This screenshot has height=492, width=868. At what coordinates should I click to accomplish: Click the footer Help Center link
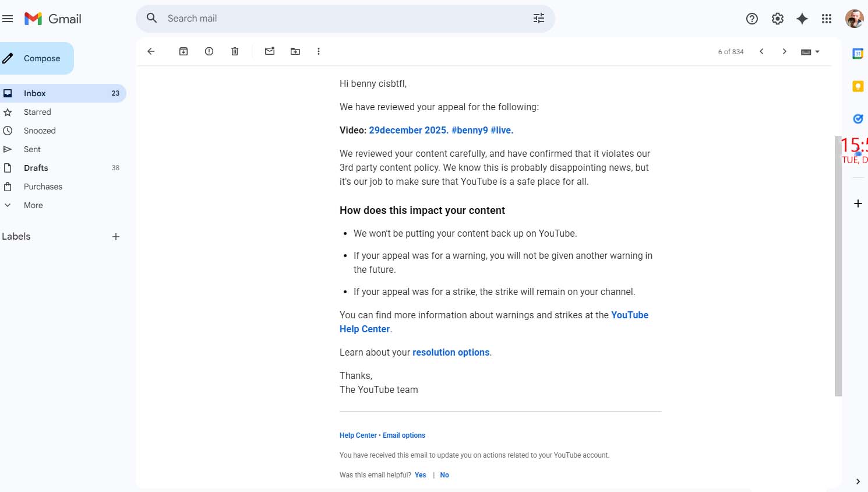(x=358, y=435)
